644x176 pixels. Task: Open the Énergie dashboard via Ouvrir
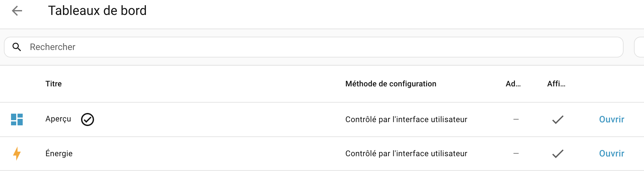pyautogui.click(x=612, y=154)
